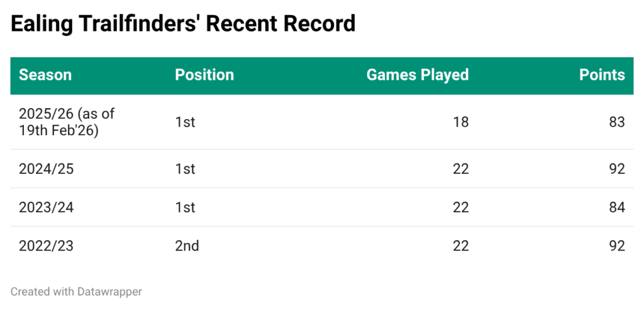Sort by the Games Played header
The image size is (644, 309).
(418, 75)
